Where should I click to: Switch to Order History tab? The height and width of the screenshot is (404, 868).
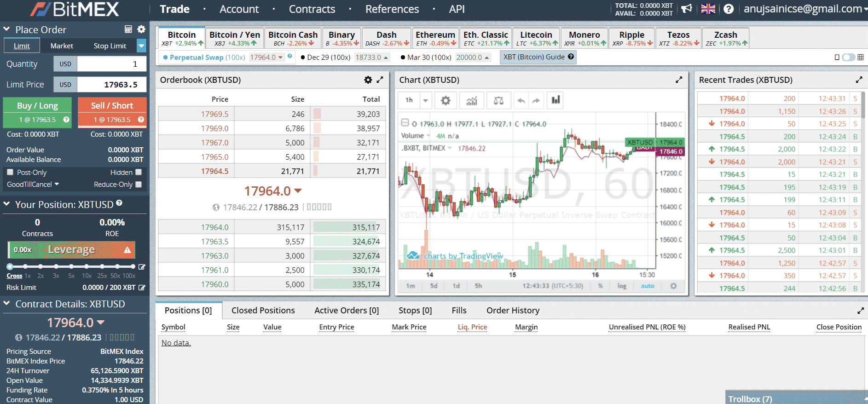pyautogui.click(x=513, y=311)
